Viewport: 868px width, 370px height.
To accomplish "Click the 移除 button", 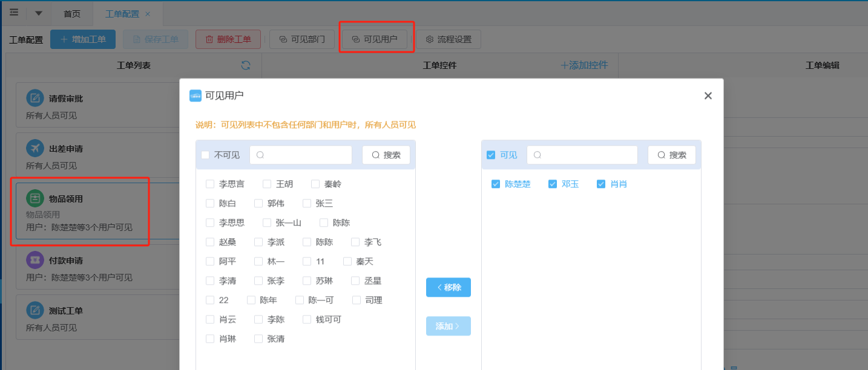I will [x=449, y=287].
